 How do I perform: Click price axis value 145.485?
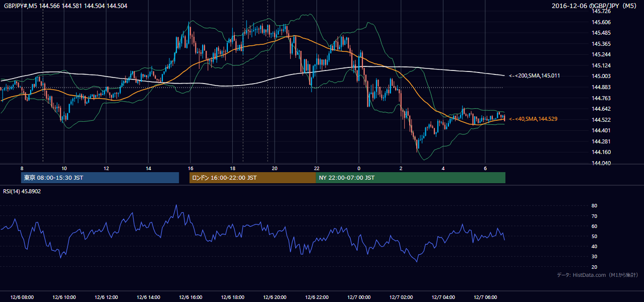(601, 33)
